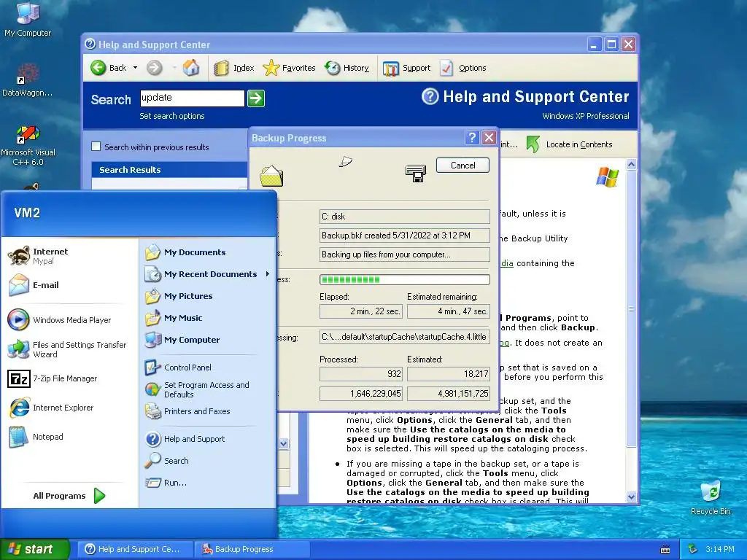Image resolution: width=747 pixels, height=560 pixels.
Task: Open My Computer in Start menu
Action: pyautogui.click(x=207, y=340)
